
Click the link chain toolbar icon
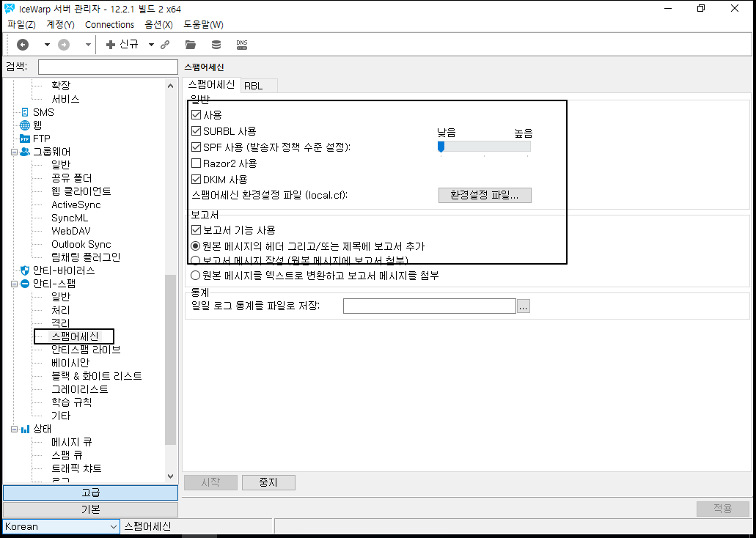coord(165,45)
